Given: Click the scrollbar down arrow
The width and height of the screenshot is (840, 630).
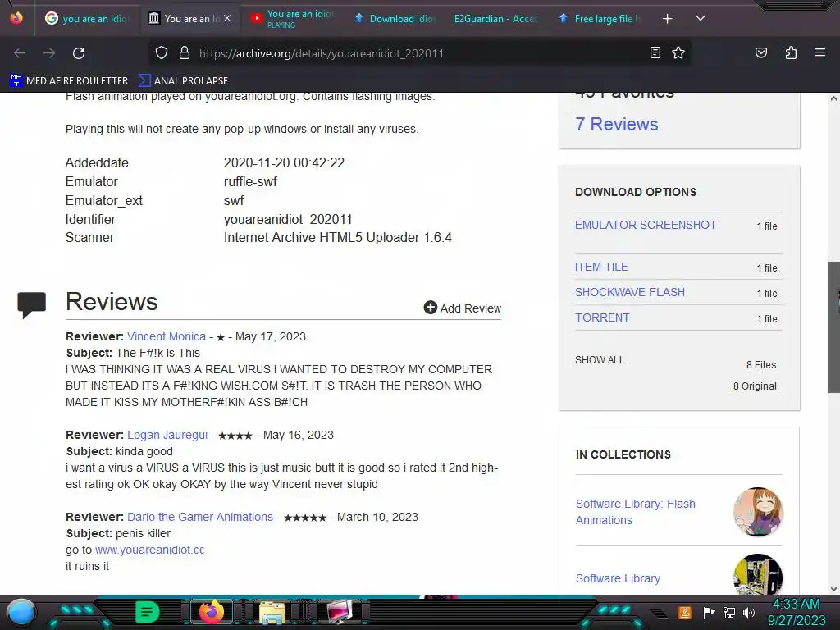Looking at the screenshot, I should point(833,589).
